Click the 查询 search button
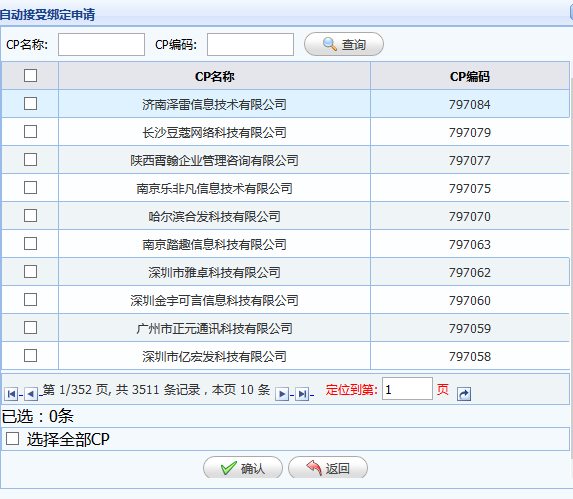This screenshot has height=499, width=573. [344, 44]
